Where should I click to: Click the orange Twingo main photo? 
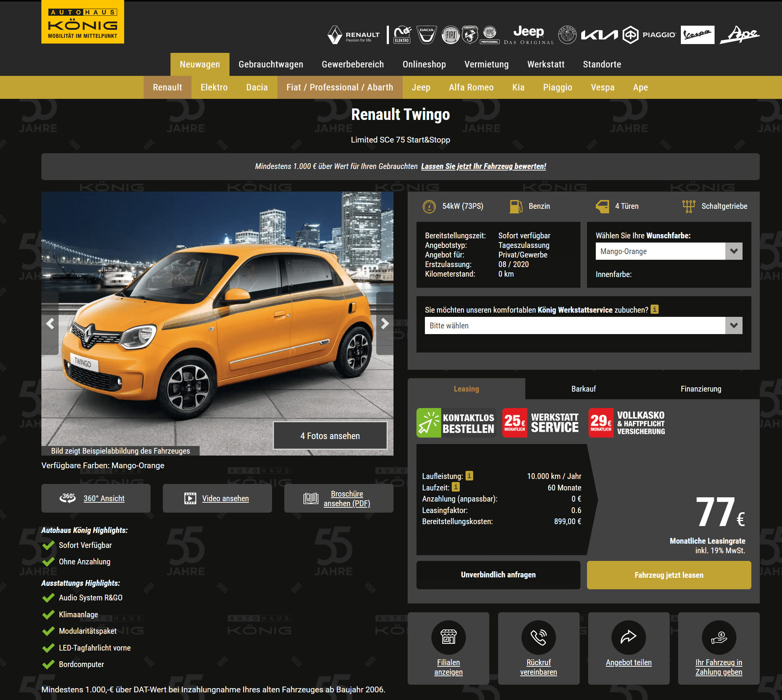tap(217, 323)
